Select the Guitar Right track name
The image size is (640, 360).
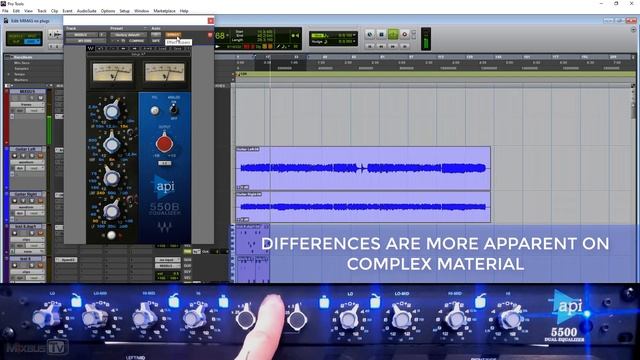pos(26,194)
